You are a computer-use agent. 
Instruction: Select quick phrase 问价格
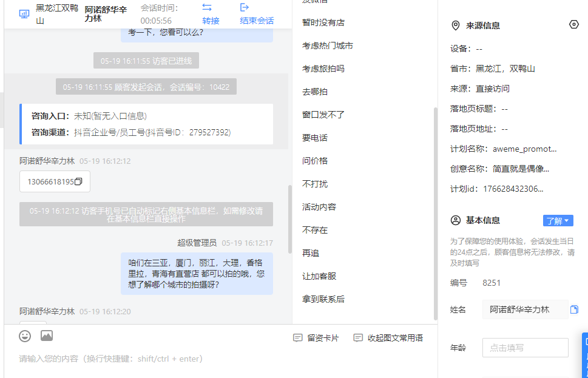click(315, 161)
